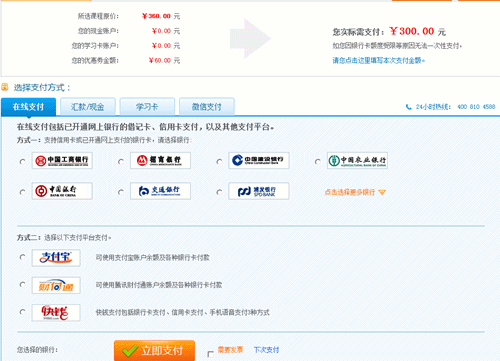Select the radio button for ICBC bank
This screenshot has height=361, width=500.
click(x=22, y=161)
